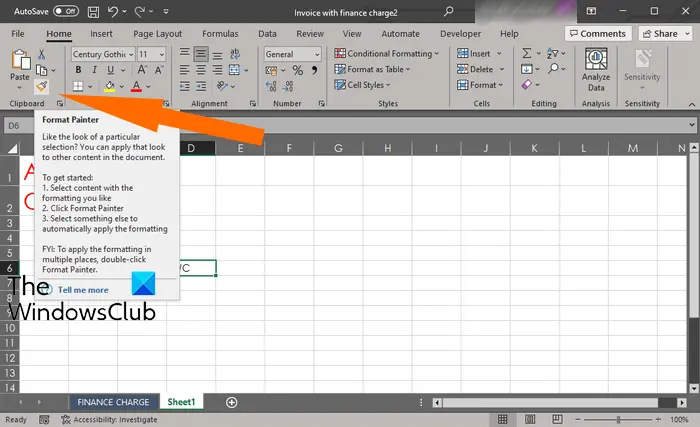Open the General number format dropdown
This screenshot has width=700, height=427.
(x=317, y=54)
